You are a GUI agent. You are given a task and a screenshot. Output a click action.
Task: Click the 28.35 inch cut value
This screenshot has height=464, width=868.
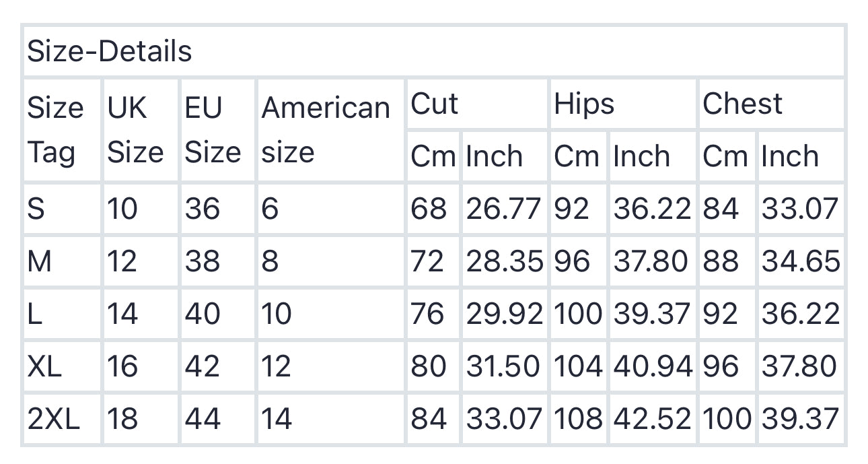pos(504,261)
